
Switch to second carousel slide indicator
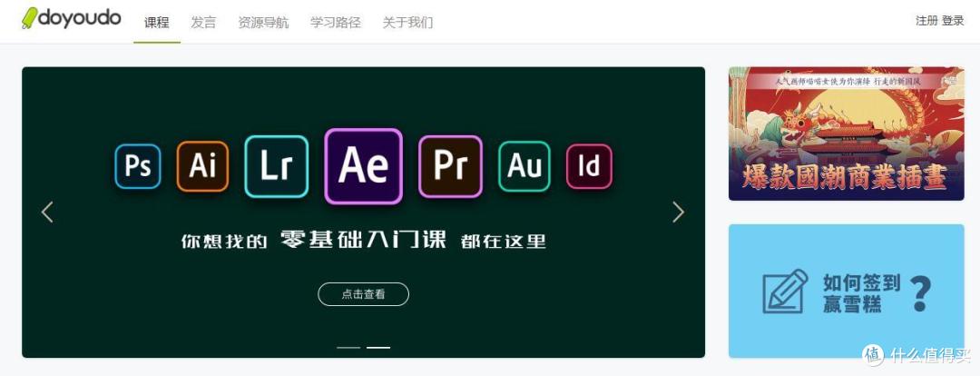378,347
